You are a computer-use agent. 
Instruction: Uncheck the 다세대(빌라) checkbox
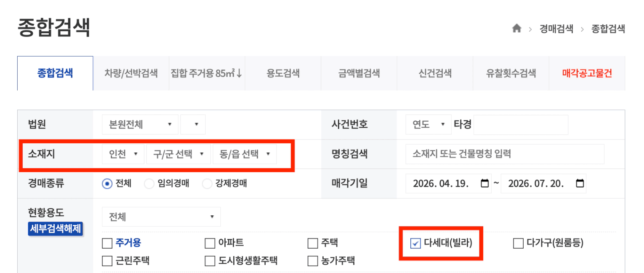click(x=415, y=244)
